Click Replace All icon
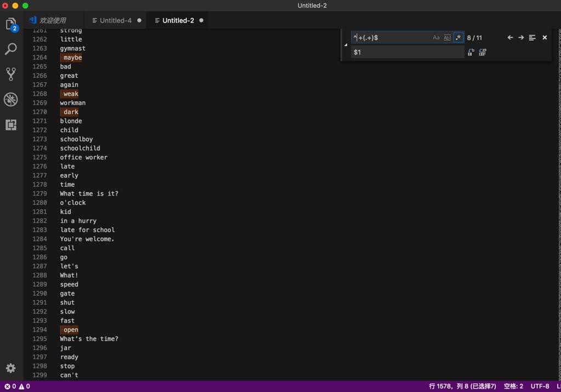The width and height of the screenshot is (561, 392). click(x=482, y=52)
